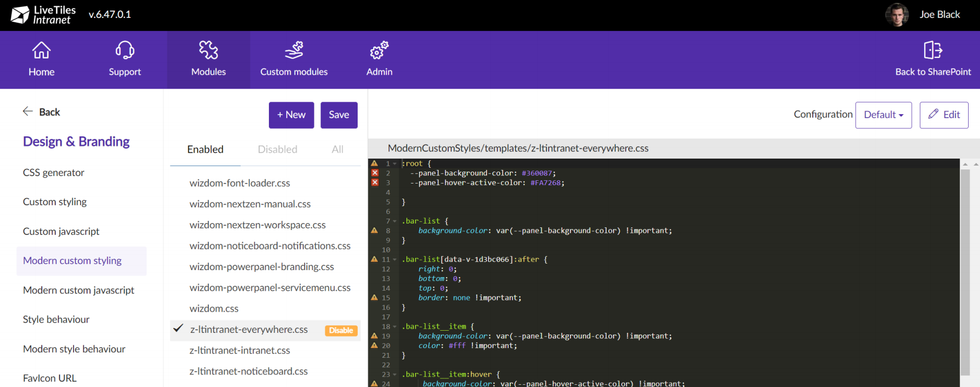Screen dimensions: 980x387
Task: Click the Edit configuration button
Action: [944, 115]
